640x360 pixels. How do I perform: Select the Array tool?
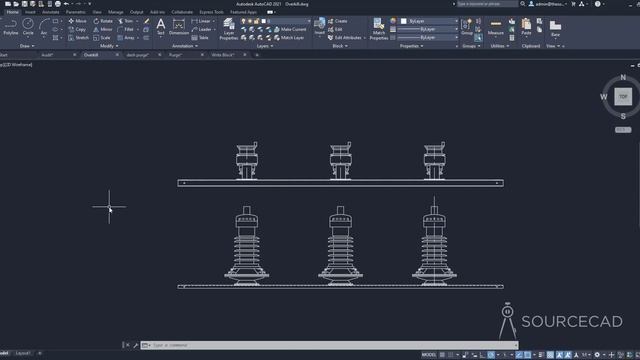click(126, 38)
